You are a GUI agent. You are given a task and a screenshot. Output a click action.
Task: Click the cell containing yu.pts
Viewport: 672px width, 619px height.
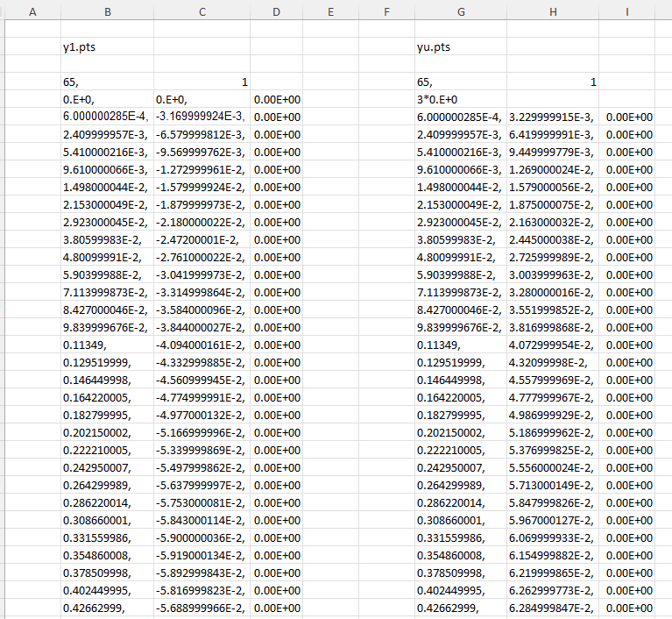coord(461,46)
